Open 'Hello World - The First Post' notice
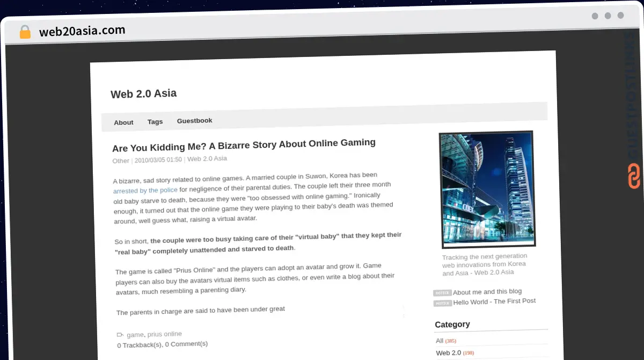644x360 pixels. point(494,301)
